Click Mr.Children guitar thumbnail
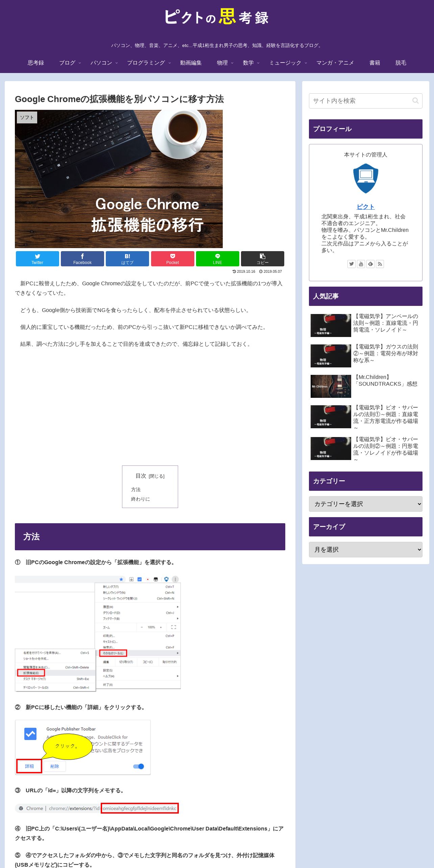The width and height of the screenshot is (434, 868). [331, 386]
